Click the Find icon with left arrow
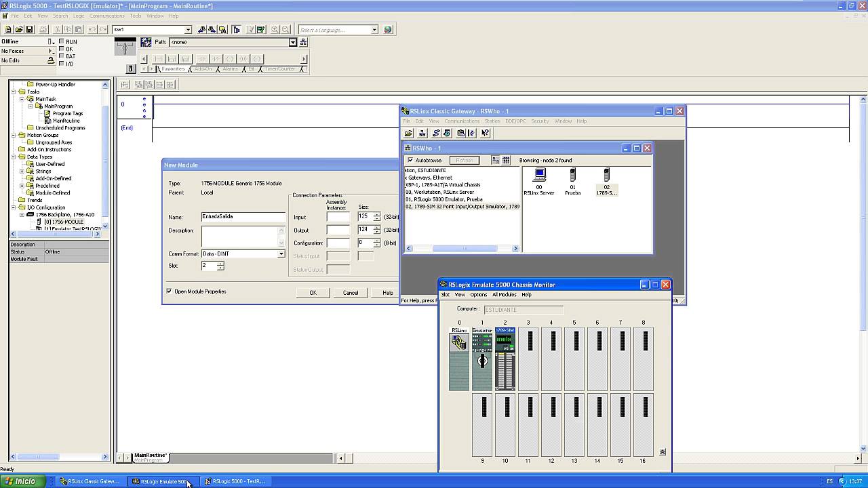The width and height of the screenshot is (868, 488). tap(201, 30)
